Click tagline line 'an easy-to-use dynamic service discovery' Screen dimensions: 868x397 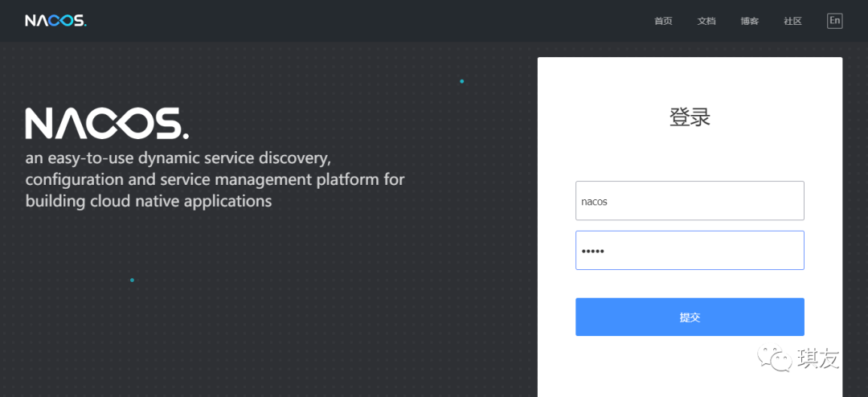coord(178,158)
